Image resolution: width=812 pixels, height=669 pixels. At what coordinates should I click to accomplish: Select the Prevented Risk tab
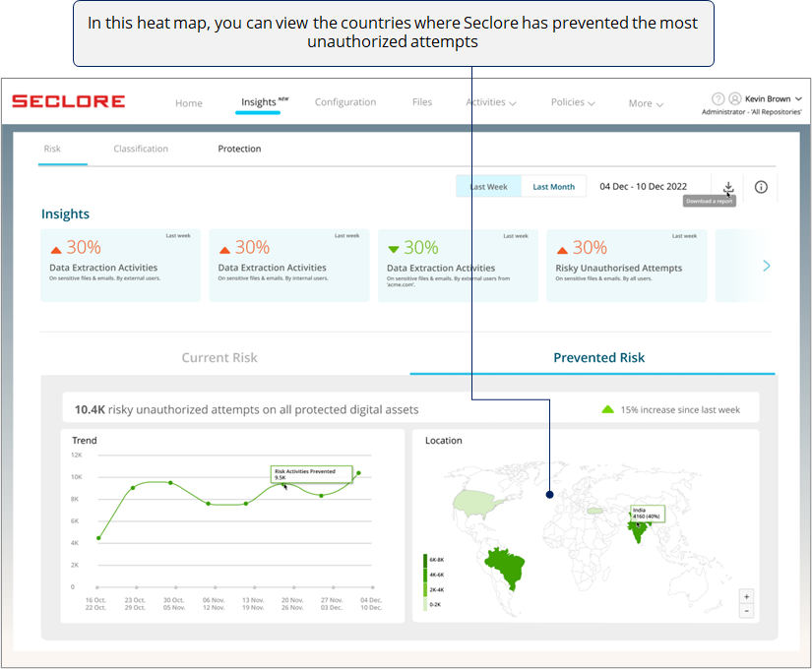pyautogui.click(x=599, y=358)
